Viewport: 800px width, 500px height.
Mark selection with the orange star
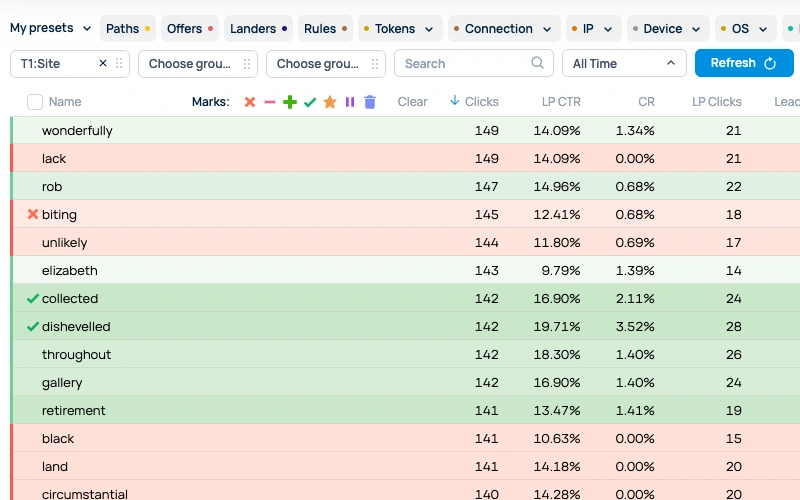point(330,102)
